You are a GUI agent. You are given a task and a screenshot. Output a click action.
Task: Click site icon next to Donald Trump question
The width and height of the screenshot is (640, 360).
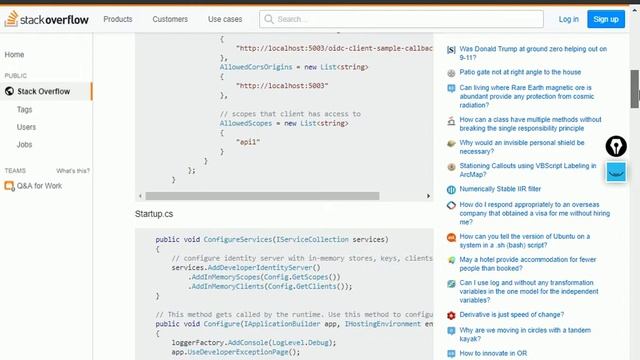pos(451,50)
